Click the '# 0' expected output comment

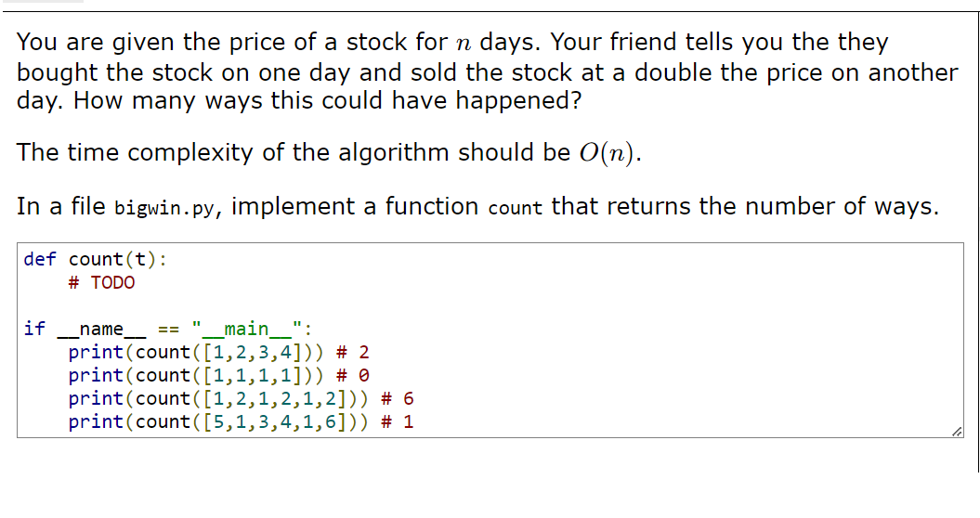(353, 376)
